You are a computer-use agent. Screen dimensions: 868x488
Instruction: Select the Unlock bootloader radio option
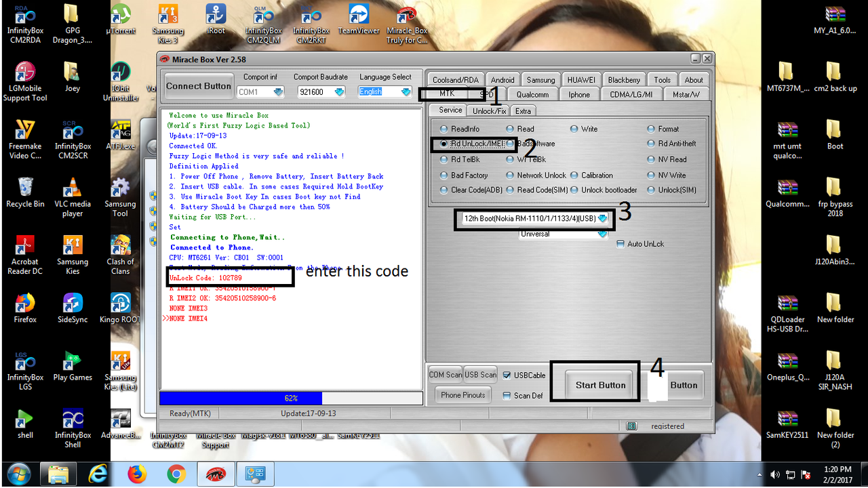(574, 190)
